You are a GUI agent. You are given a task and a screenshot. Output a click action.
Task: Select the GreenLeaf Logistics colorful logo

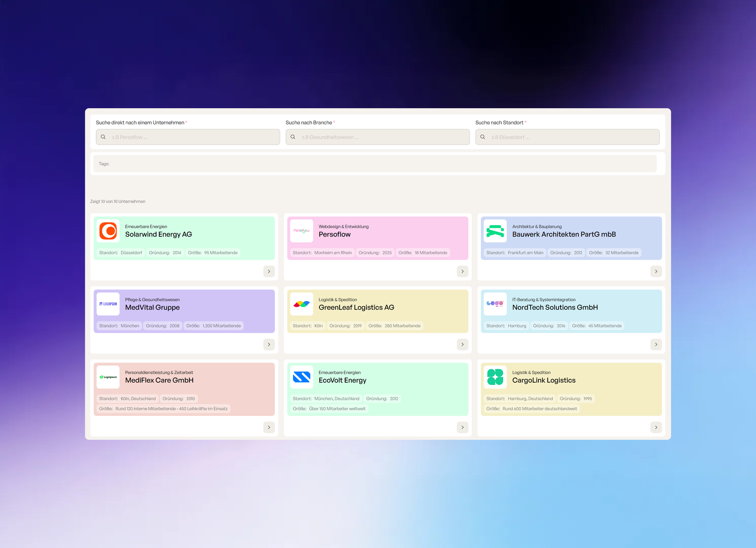[301, 304]
